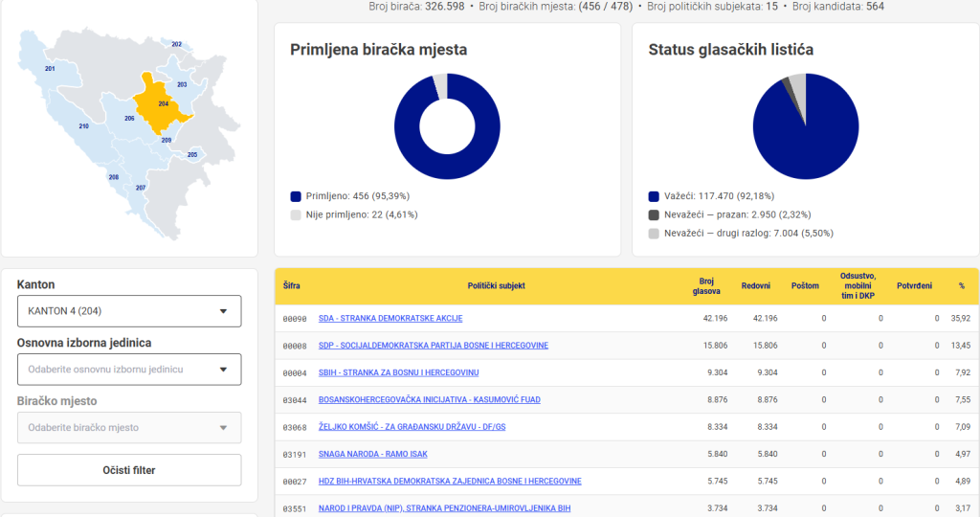Open the Biračko mjesto dropdown
980x517 pixels.
129,428
